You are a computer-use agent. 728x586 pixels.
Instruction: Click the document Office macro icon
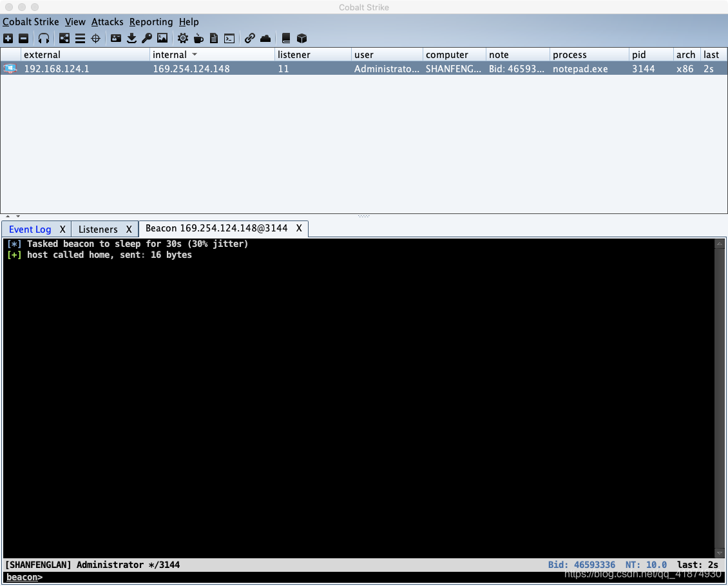(214, 39)
